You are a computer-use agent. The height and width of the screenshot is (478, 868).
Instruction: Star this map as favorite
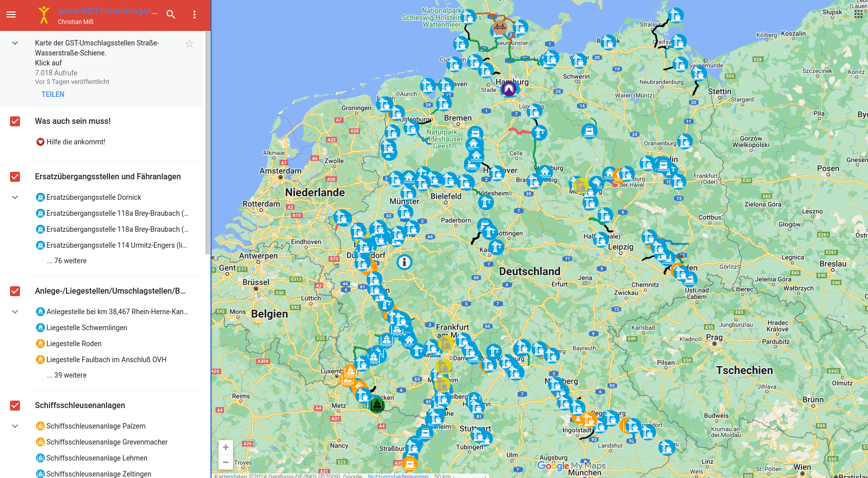click(189, 43)
